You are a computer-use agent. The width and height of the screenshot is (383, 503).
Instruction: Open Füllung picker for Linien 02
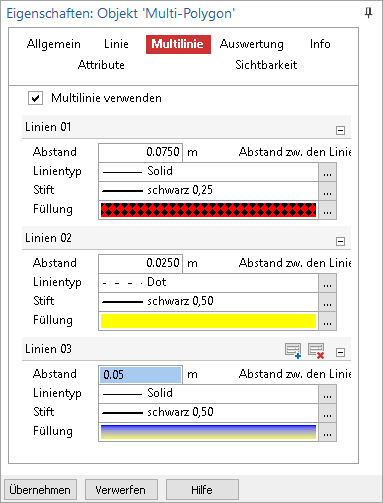(327, 321)
